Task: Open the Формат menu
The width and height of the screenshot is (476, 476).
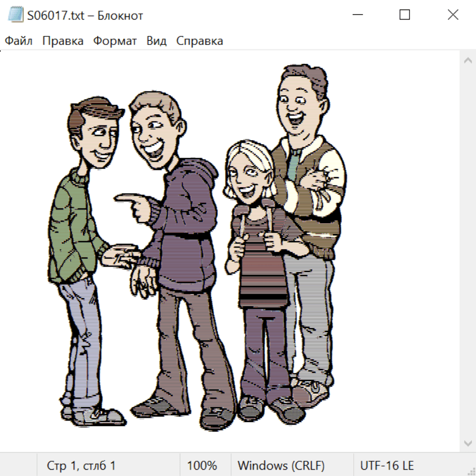Action: (x=115, y=41)
